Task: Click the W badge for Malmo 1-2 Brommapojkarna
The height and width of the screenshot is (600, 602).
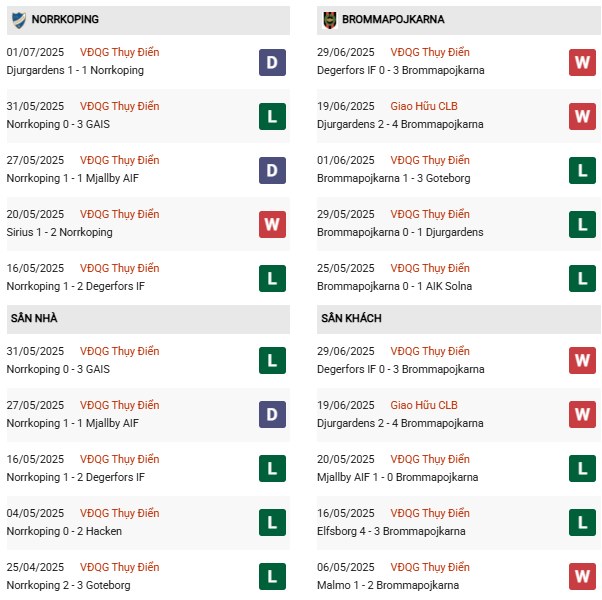Action: pyautogui.click(x=583, y=577)
